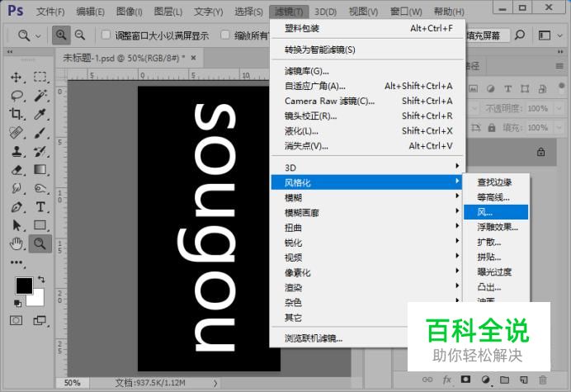The height and width of the screenshot is (392, 571).
Task: Toggle resize window to fit checkbox
Action: [106, 35]
